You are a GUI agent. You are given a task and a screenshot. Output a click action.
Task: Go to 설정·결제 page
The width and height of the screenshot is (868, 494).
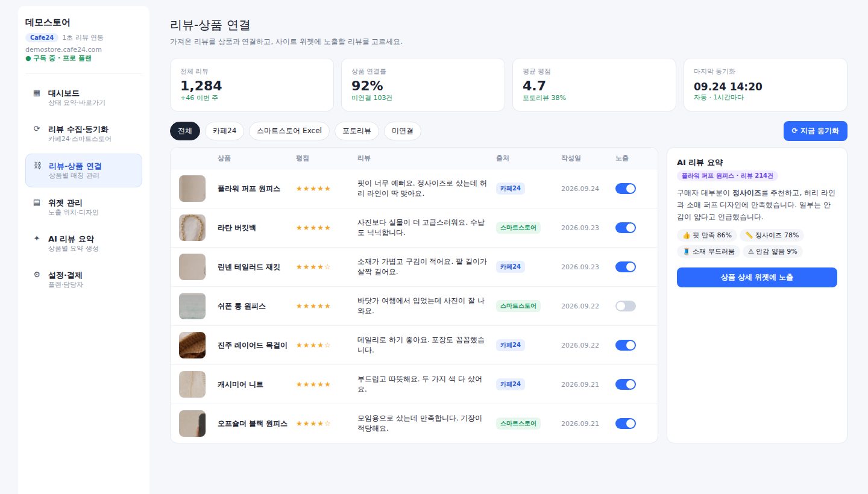(84, 280)
